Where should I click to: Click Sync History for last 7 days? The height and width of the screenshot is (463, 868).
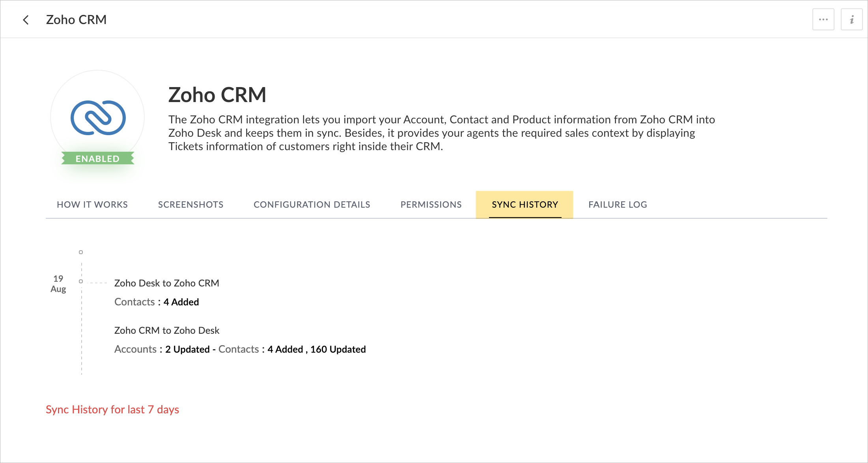[x=112, y=409]
